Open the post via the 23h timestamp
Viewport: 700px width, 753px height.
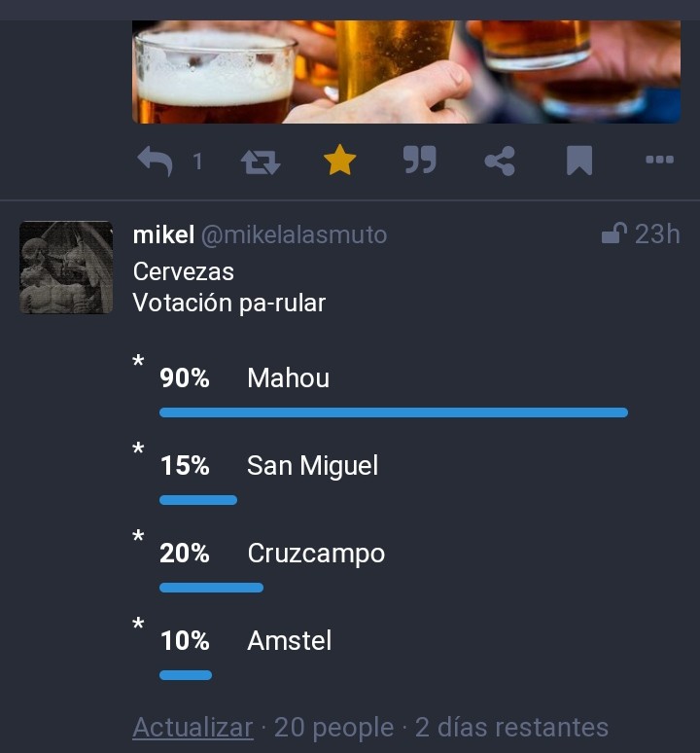(657, 234)
